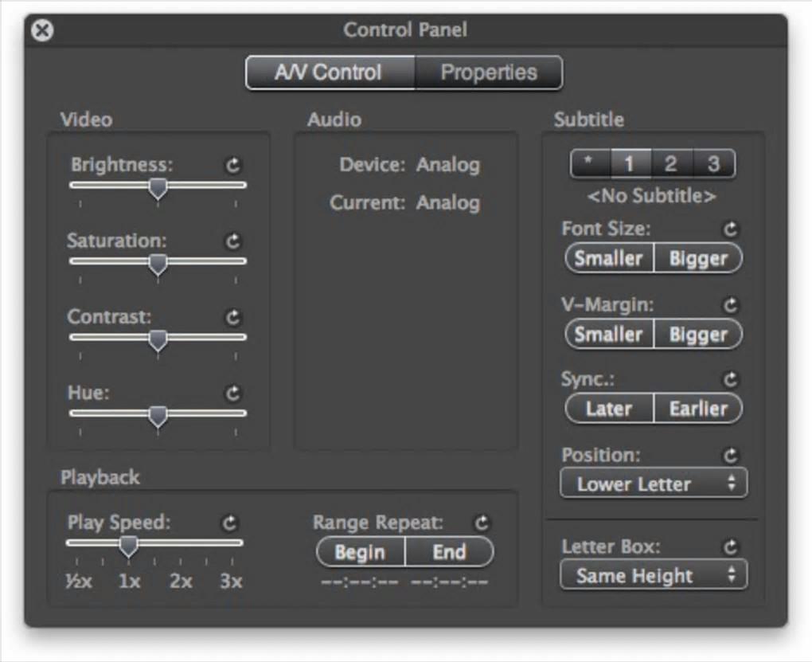The height and width of the screenshot is (662, 812).
Task: Reset Brightness with its circular arrow icon
Action: tap(233, 166)
